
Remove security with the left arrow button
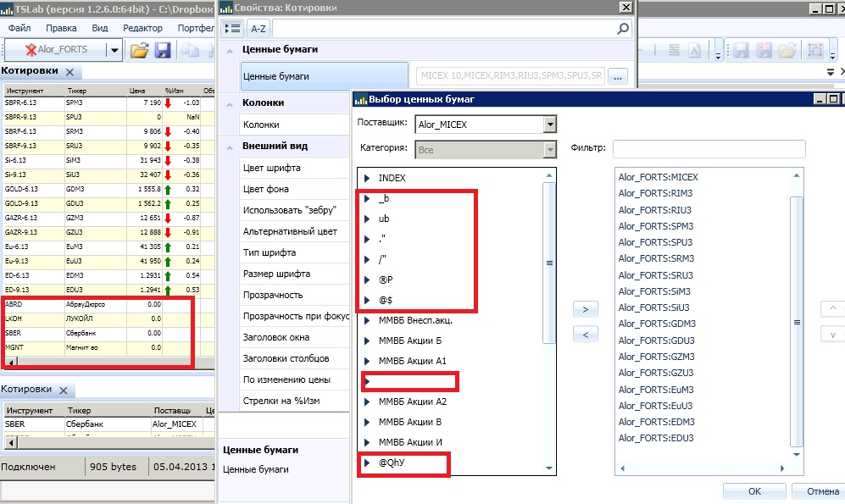586,335
